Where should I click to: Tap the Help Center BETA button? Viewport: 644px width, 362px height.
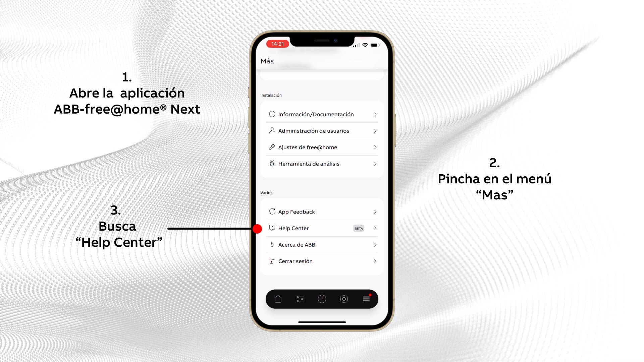(x=322, y=228)
